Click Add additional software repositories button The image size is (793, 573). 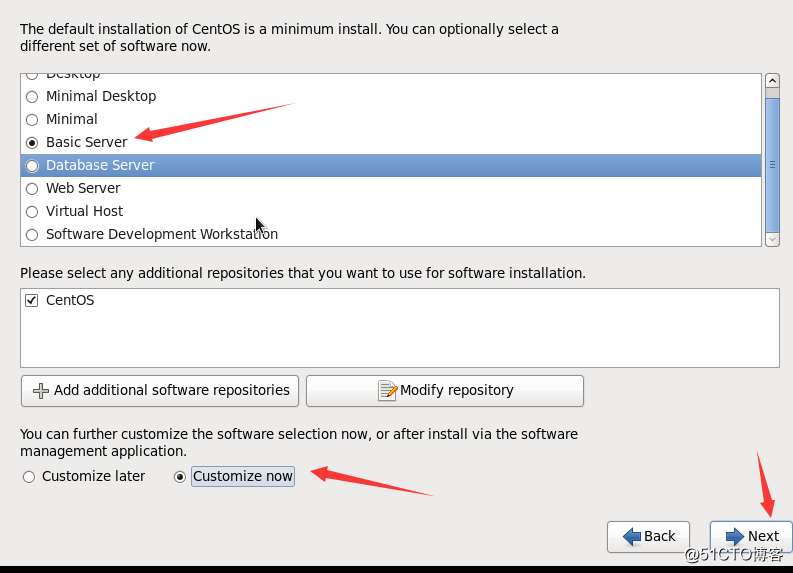coord(160,390)
